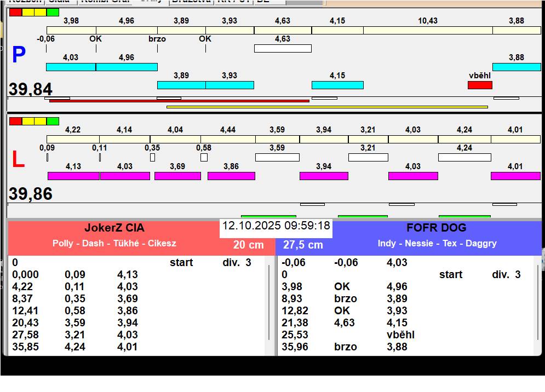Screen dimensions: 545x392
Task: Select the magenta bar labeled 4,13
Action: click(x=73, y=176)
